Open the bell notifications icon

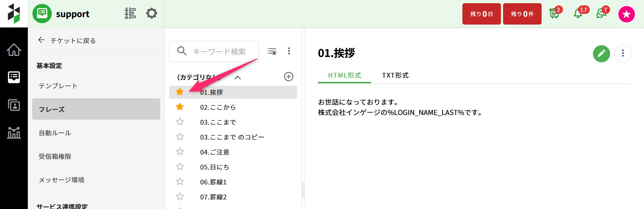578,14
